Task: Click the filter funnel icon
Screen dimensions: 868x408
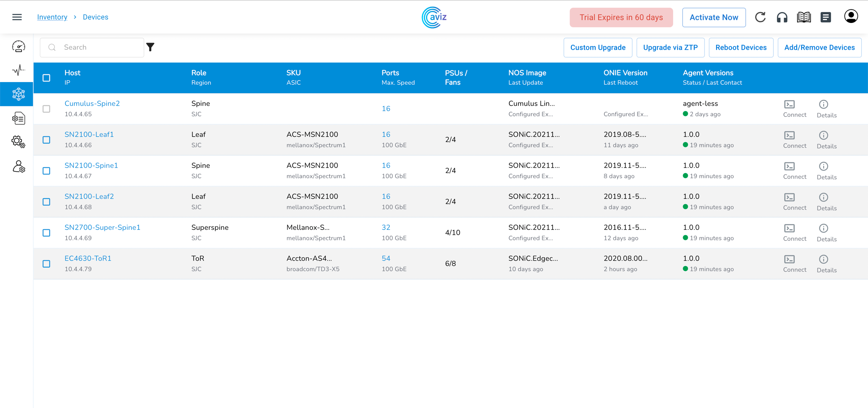Action: coord(150,47)
